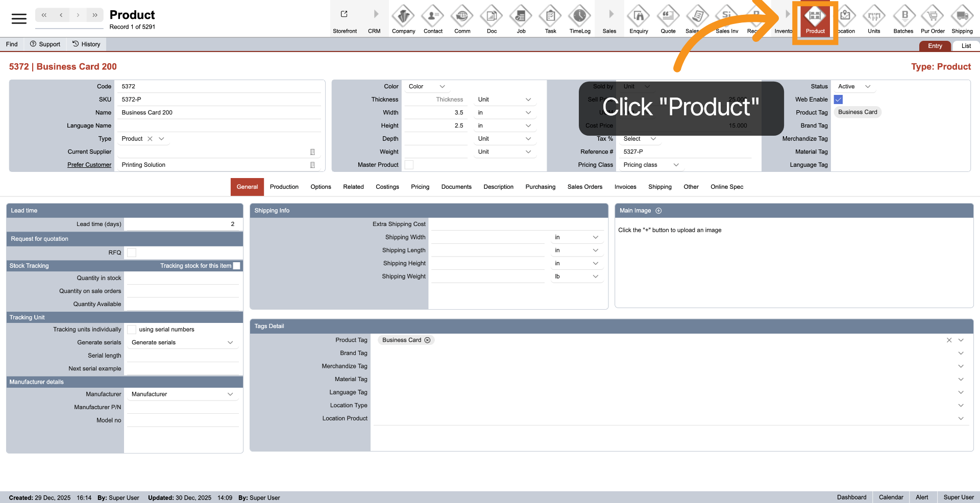Image resolution: width=980 pixels, height=503 pixels.
Task: Enable tracking stock for this item
Action: (237, 265)
